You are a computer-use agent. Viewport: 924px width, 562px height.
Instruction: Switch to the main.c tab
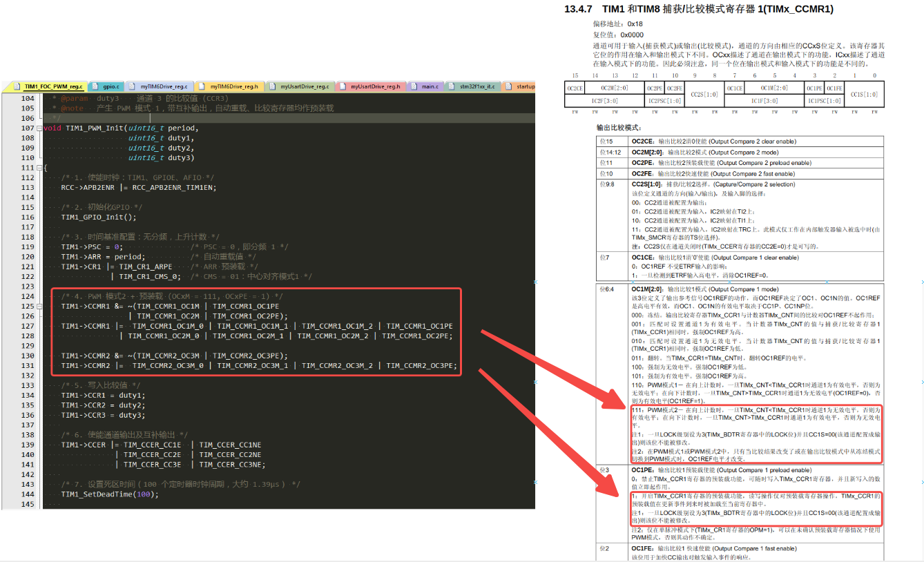pos(424,87)
